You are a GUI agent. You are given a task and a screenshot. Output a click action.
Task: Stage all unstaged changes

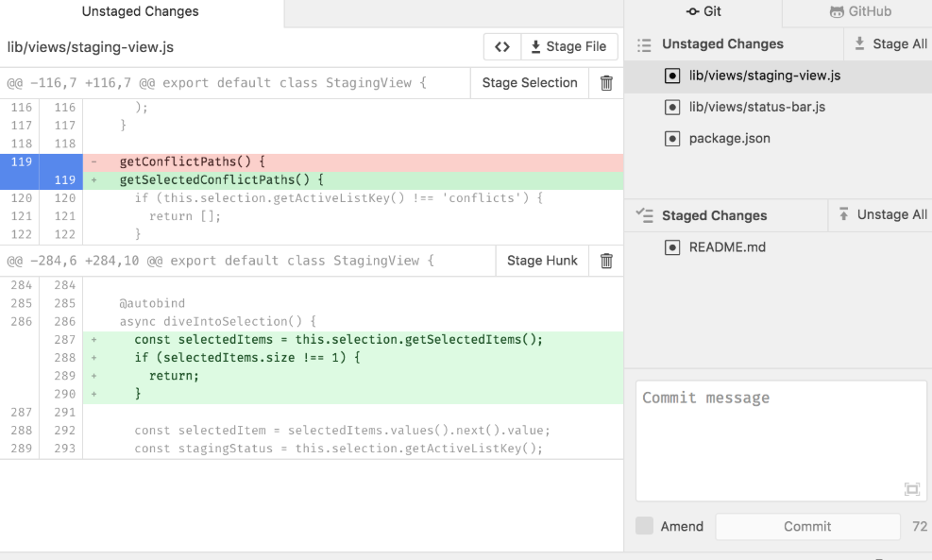[x=890, y=44]
